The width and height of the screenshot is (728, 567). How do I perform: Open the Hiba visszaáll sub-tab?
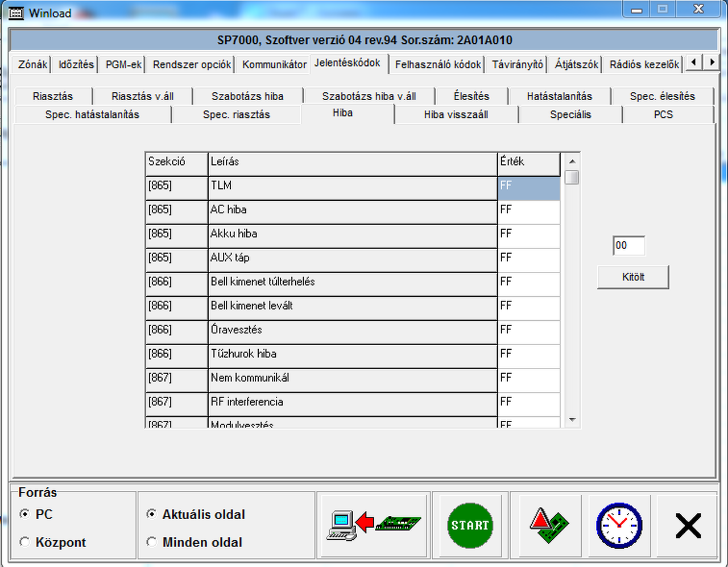(x=456, y=114)
